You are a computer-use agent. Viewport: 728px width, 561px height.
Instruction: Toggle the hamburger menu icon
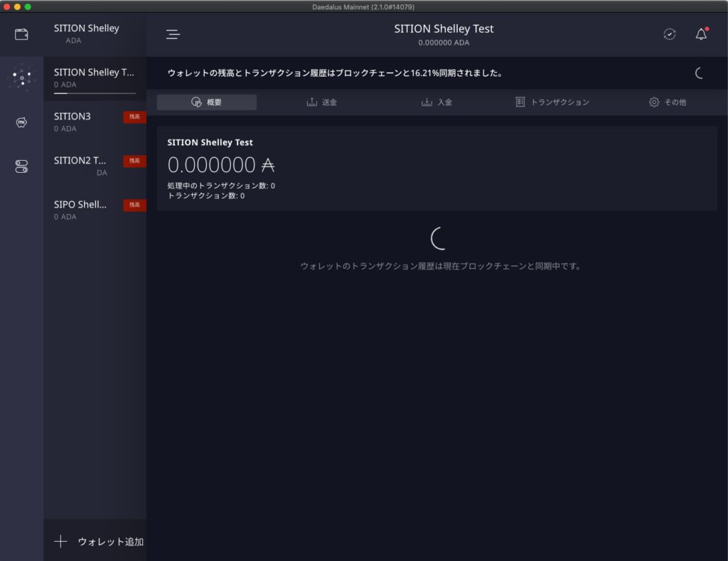pos(173,34)
